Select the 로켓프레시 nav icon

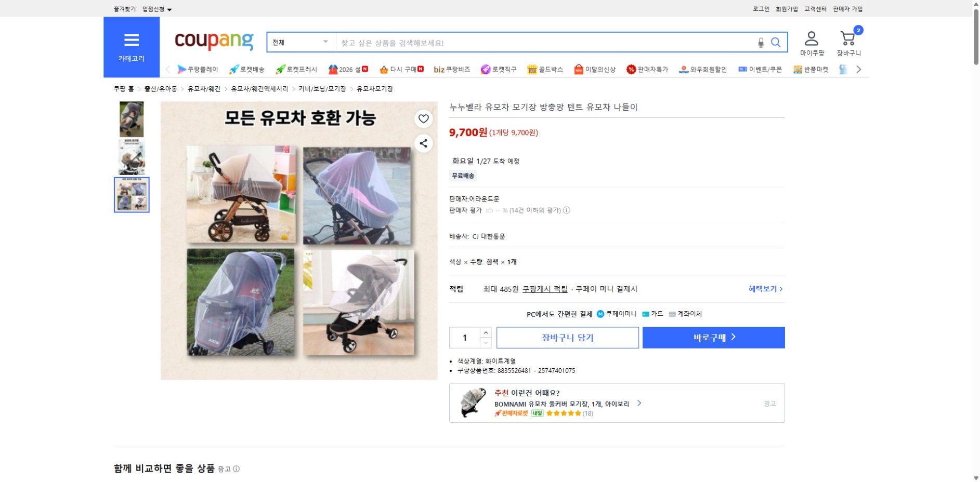coord(279,69)
